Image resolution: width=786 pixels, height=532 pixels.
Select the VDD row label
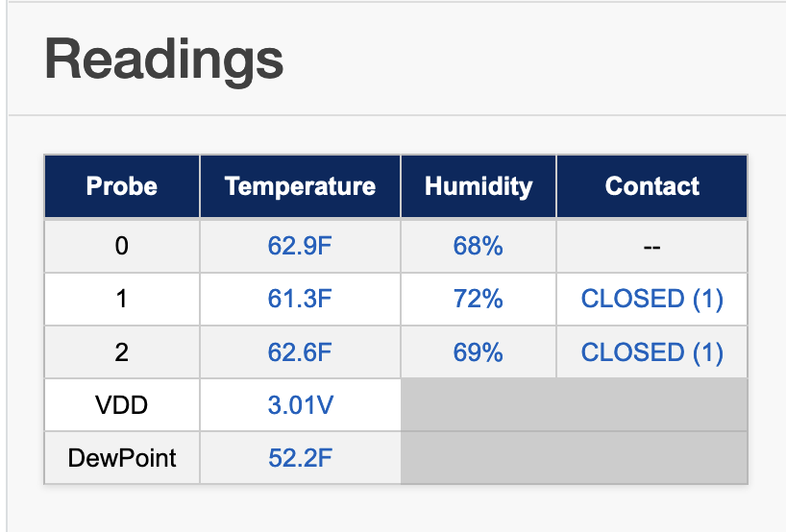pyautogui.click(x=122, y=405)
